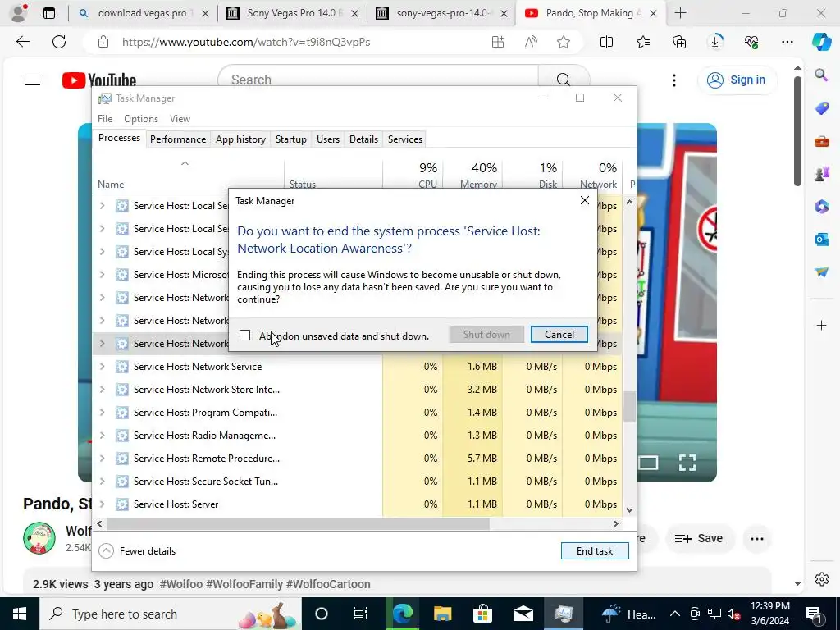This screenshot has width=840, height=630.
Task: Open Edge Settings and more menu
Action: point(787,42)
